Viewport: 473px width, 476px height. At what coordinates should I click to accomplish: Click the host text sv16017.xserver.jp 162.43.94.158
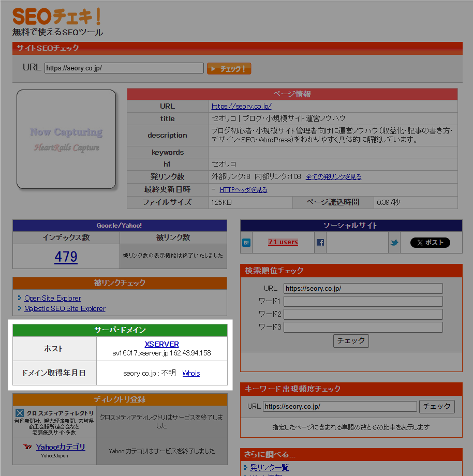(161, 353)
